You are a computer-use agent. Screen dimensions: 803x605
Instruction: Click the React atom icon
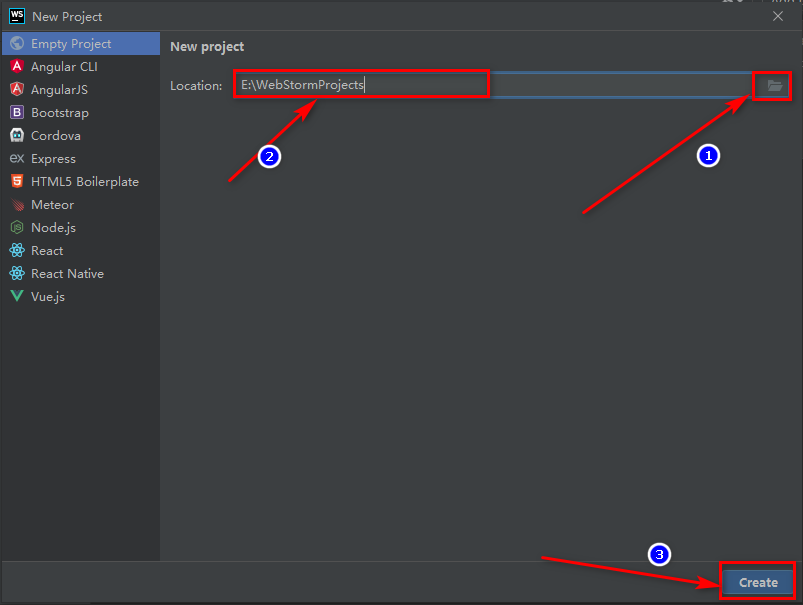point(17,250)
